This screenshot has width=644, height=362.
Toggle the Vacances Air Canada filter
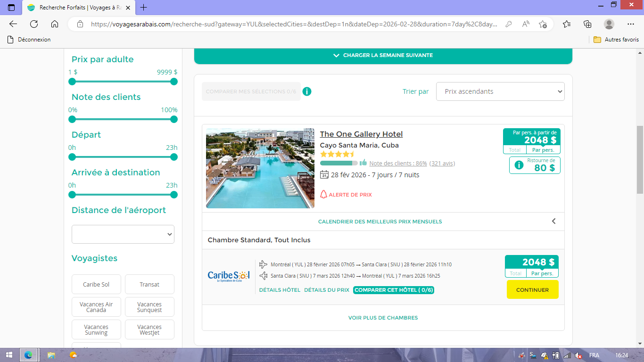coord(96,307)
